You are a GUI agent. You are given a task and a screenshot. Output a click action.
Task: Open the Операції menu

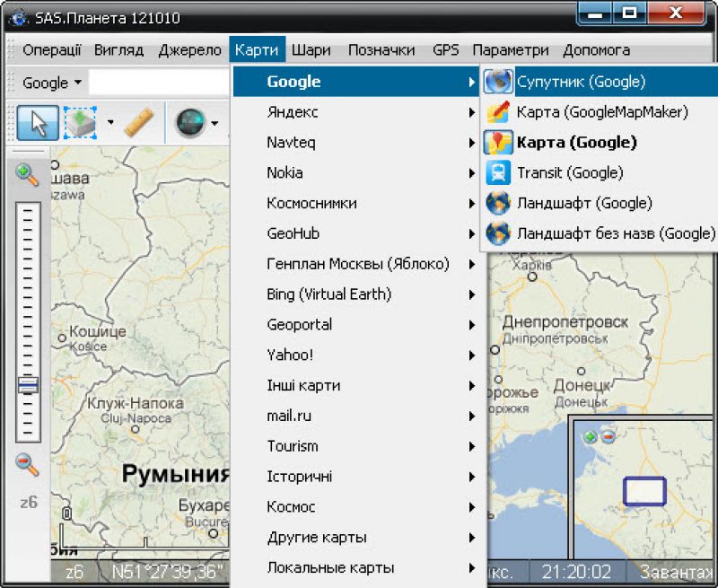point(52,49)
